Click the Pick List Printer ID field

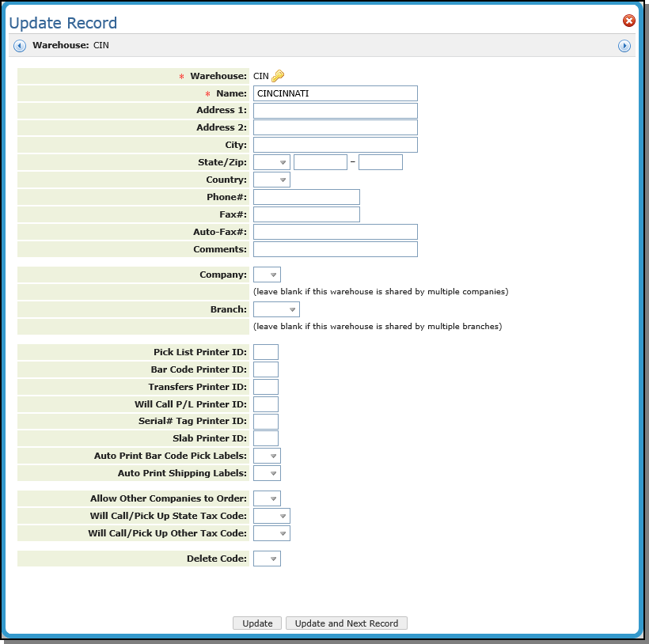266,352
